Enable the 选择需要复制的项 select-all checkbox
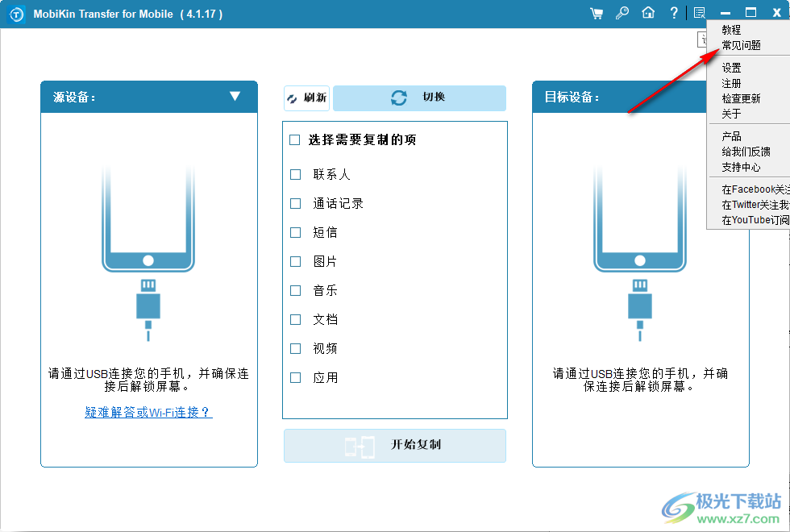 point(294,139)
